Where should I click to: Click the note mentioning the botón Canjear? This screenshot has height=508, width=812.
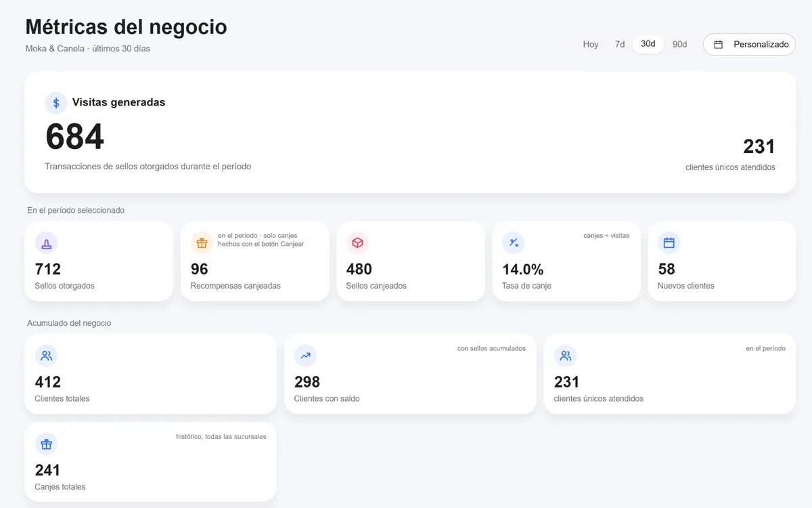coord(261,240)
